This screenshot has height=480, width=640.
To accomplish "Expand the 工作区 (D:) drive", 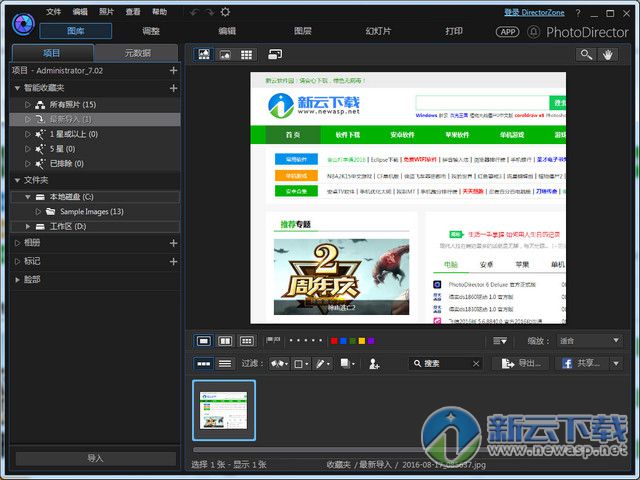I will [x=27, y=227].
